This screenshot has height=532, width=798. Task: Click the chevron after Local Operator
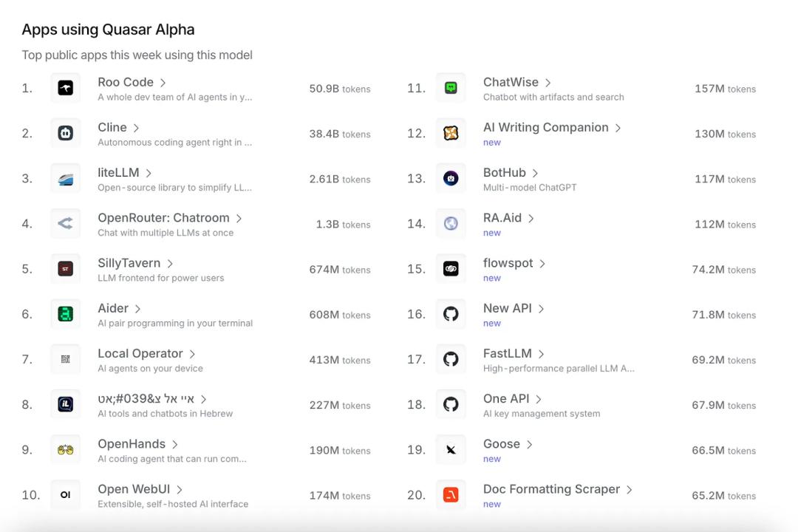pyautogui.click(x=192, y=355)
